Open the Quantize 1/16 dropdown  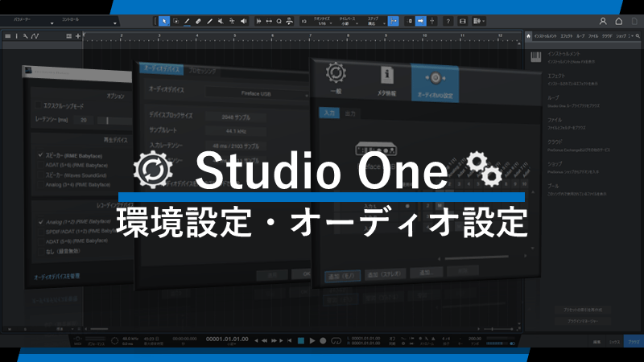click(323, 22)
